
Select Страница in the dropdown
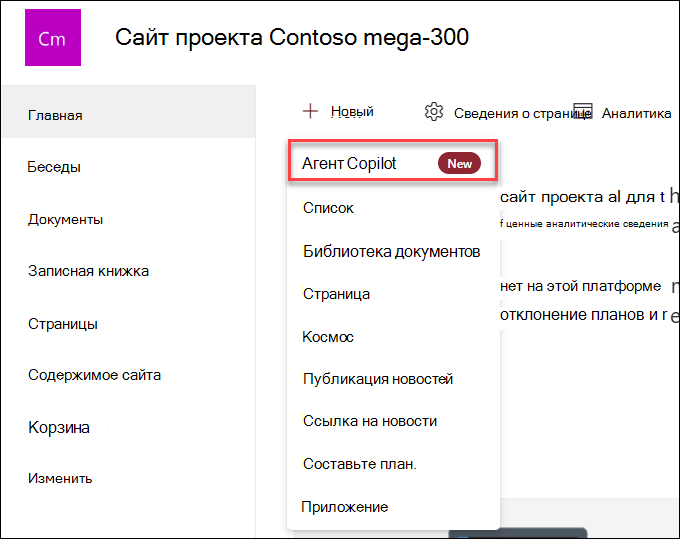pyautogui.click(x=336, y=294)
